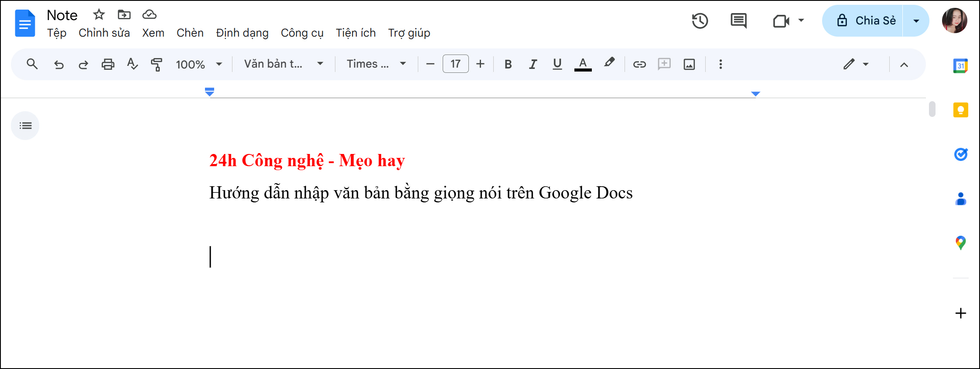
Task: Click the vertical scrollbar thumb
Action: [x=932, y=109]
